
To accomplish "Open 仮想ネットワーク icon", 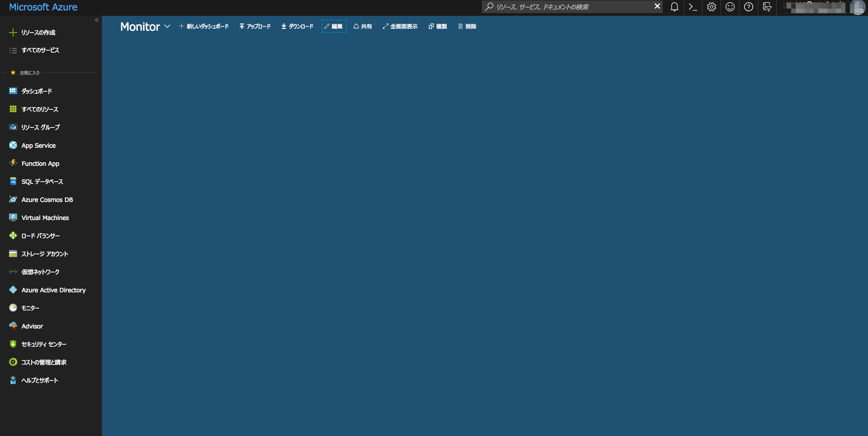I will 13,272.
